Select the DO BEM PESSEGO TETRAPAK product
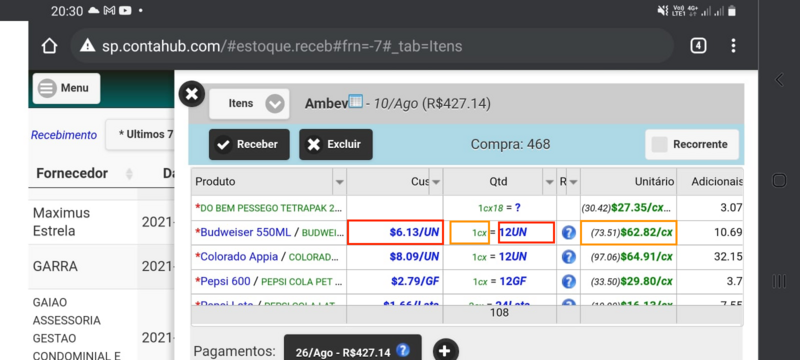Viewport: 800px width, 360px height. (x=269, y=208)
